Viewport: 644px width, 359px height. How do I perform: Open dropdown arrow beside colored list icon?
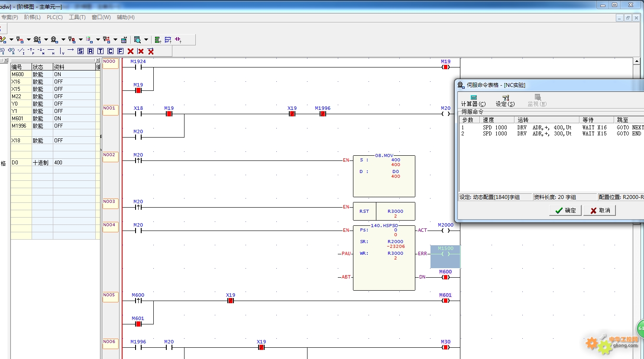tap(98, 40)
